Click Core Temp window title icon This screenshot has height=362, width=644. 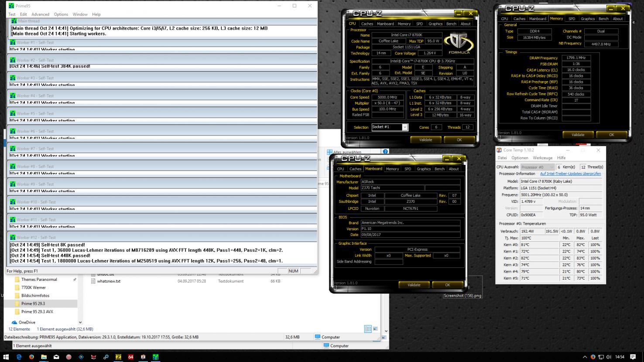499,150
